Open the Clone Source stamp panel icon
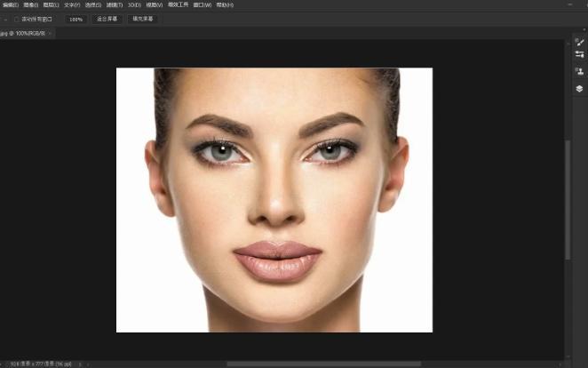588x368 pixels. pos(580,71)
